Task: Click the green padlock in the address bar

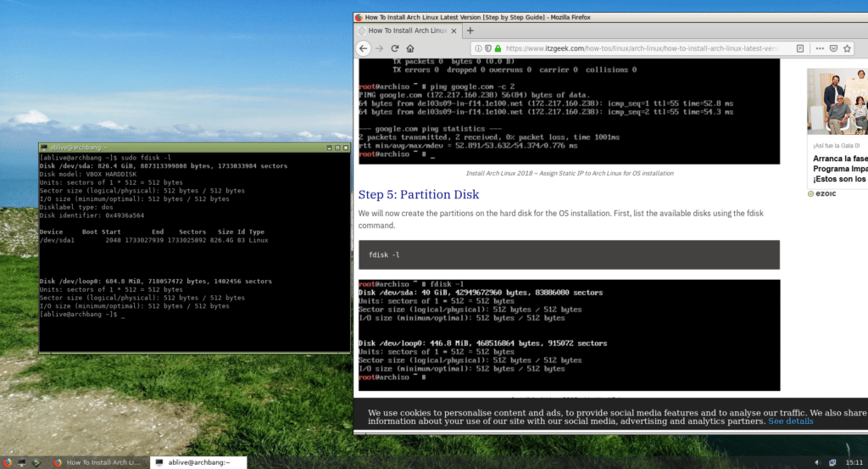Action: [x=498, y=48]
